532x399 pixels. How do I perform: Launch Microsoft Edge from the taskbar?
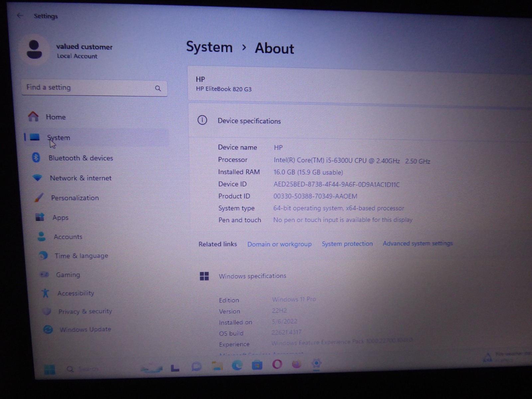237,365
